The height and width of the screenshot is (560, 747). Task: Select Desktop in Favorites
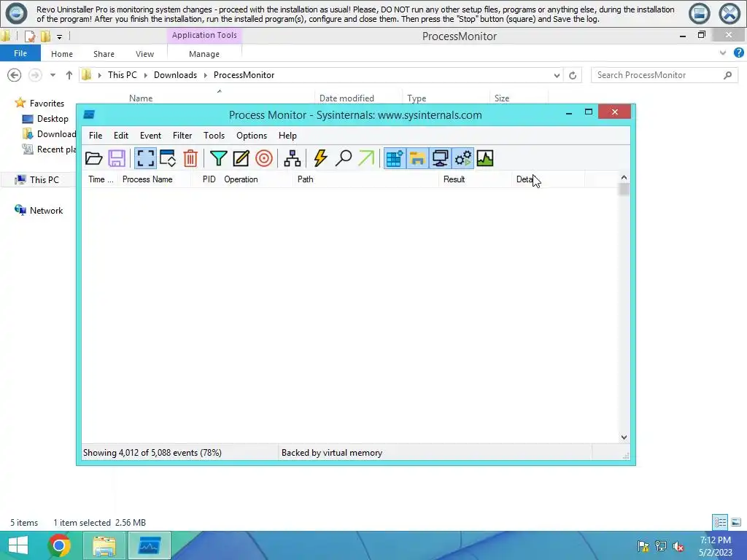tap(46, 119)
